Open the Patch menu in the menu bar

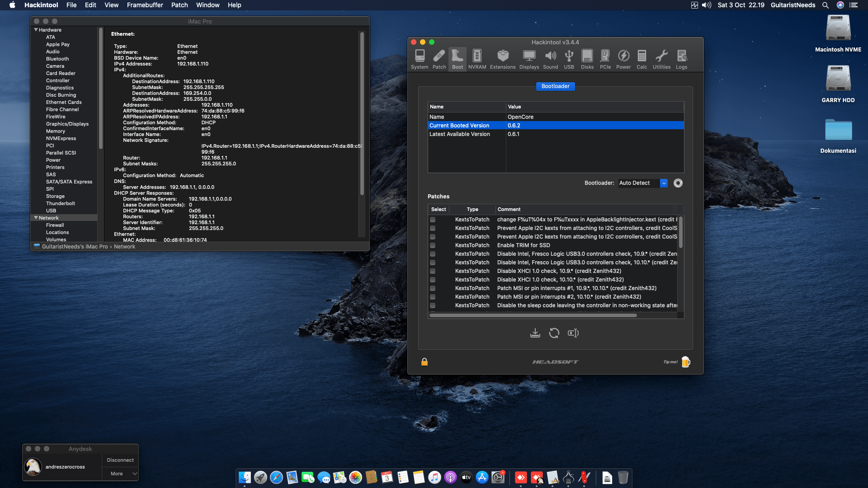pyautogui.click(x=179, y=5)
